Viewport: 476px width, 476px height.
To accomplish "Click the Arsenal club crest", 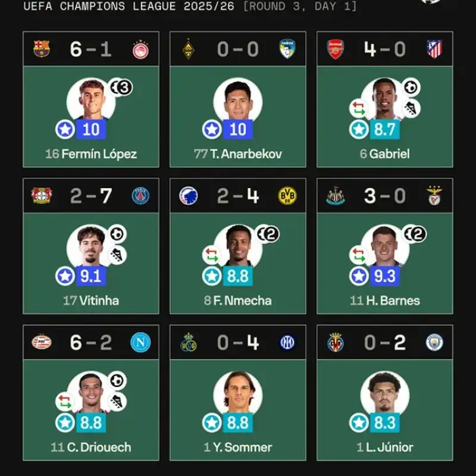I will pos(336,49).
